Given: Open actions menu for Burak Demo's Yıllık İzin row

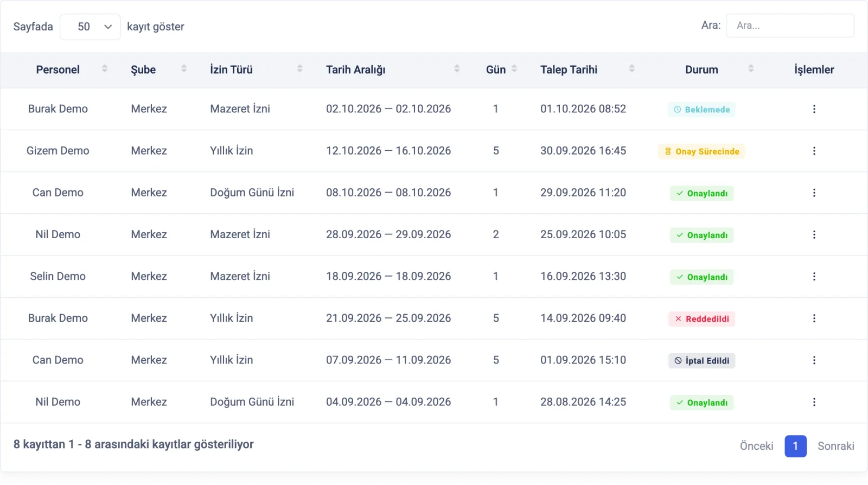Looking at the screenshot, I should pyautogui.click(x=814, y=318).
